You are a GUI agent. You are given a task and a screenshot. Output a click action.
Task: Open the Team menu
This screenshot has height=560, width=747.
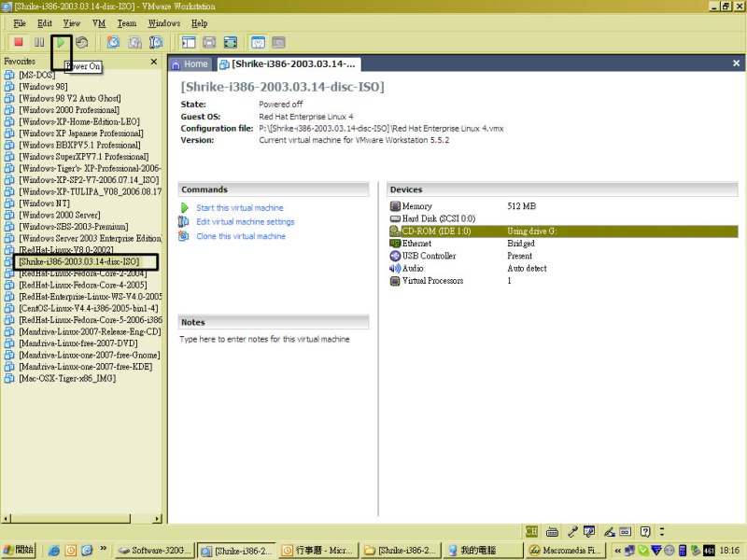click(127, 23)
